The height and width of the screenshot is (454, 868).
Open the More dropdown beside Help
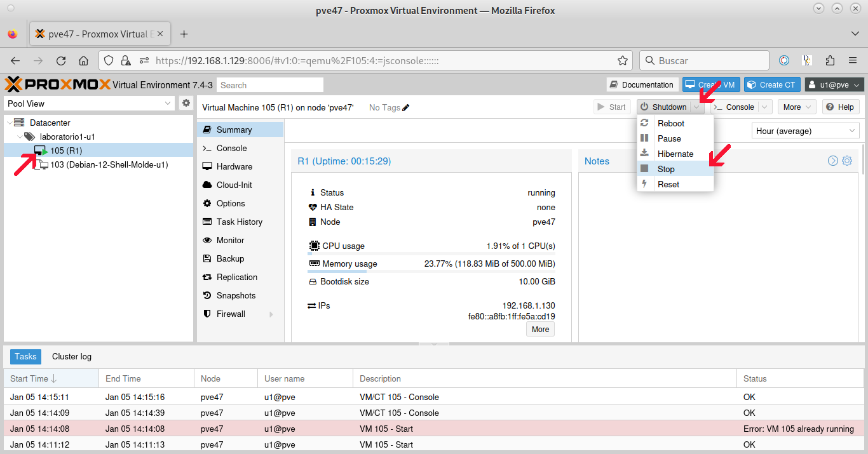coord(798,107)
